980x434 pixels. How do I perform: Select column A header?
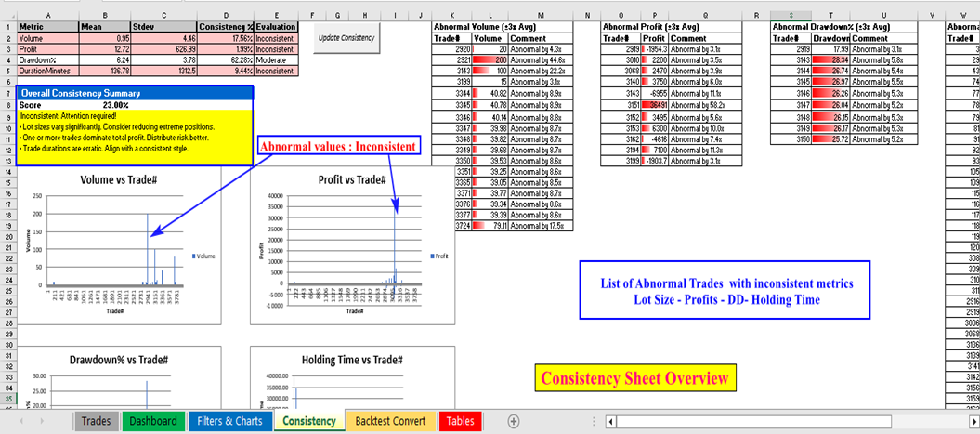coord(48,16)
